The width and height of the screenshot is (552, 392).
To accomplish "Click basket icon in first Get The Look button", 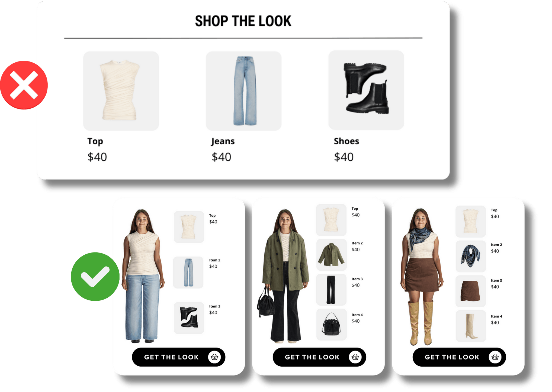I will 214,357.
